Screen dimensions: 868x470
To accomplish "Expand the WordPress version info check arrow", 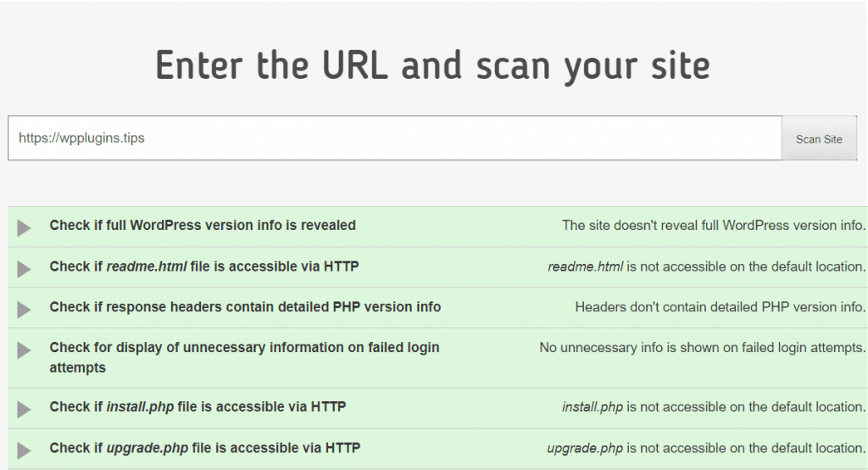I will coord(24,227).
